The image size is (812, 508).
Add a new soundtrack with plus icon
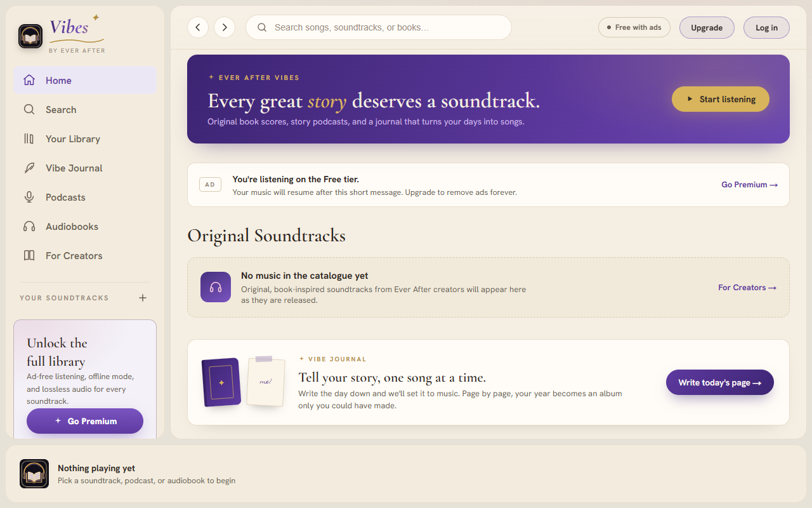[143, 298]
